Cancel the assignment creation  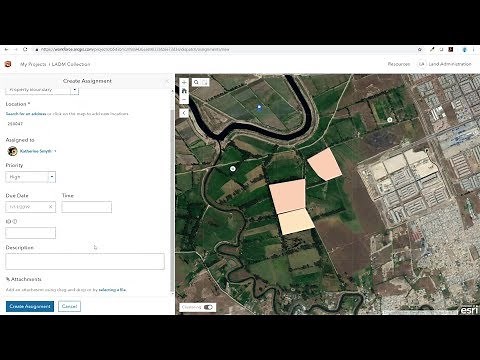point(69,306)
